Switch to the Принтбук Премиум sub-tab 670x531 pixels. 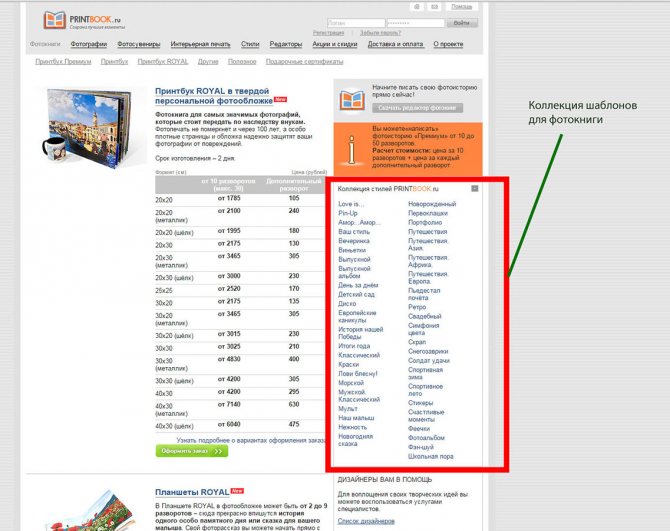click(x=63, y=61)
